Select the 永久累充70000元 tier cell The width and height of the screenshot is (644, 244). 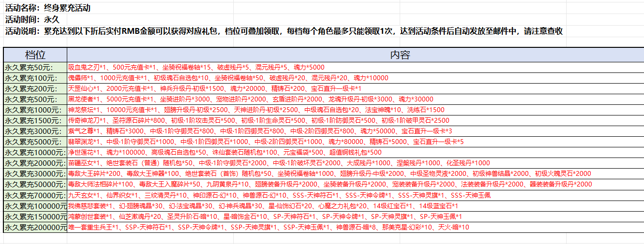35,195
